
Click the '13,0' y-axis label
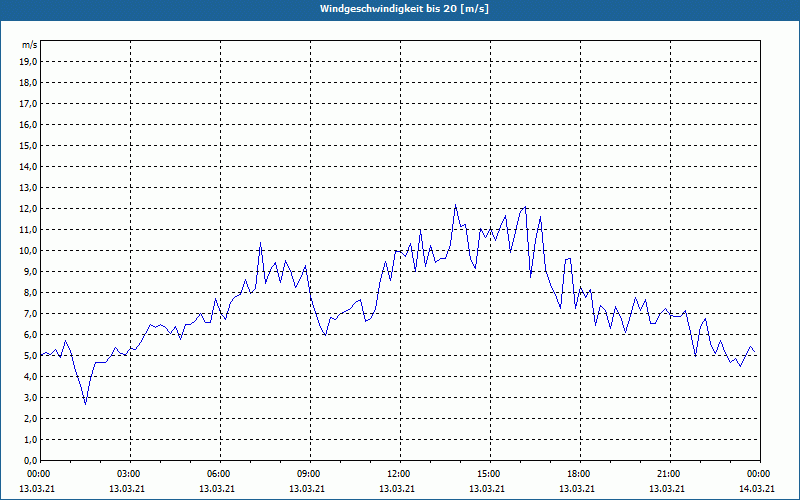(28, 188)
